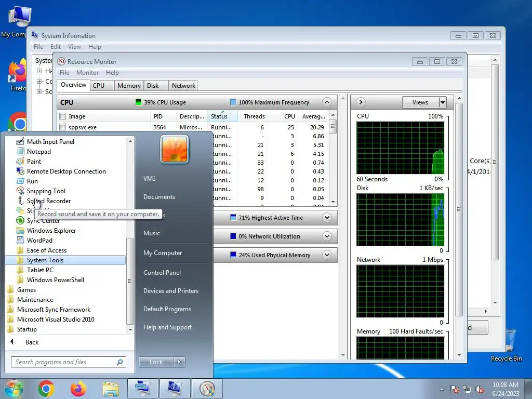Launch Notepad from the Start menu

pos(38,151)
